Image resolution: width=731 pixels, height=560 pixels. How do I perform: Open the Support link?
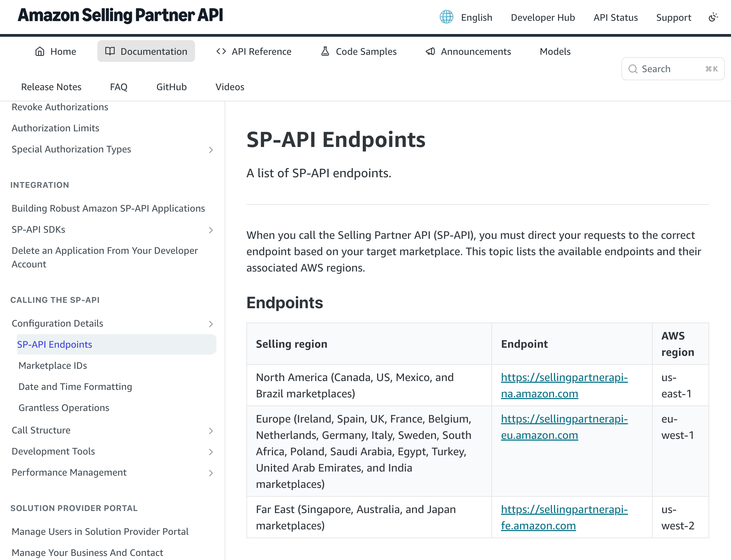tap(673, 17)
